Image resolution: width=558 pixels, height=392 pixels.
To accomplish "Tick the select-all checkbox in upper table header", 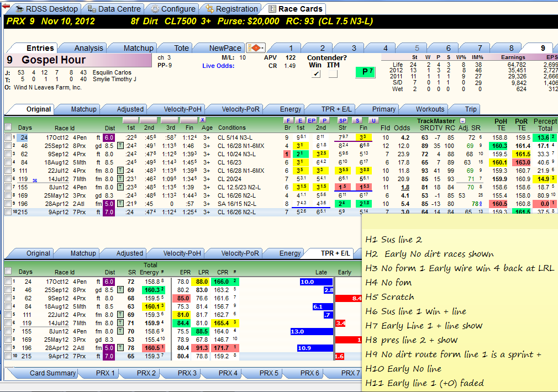I will 8,127.
